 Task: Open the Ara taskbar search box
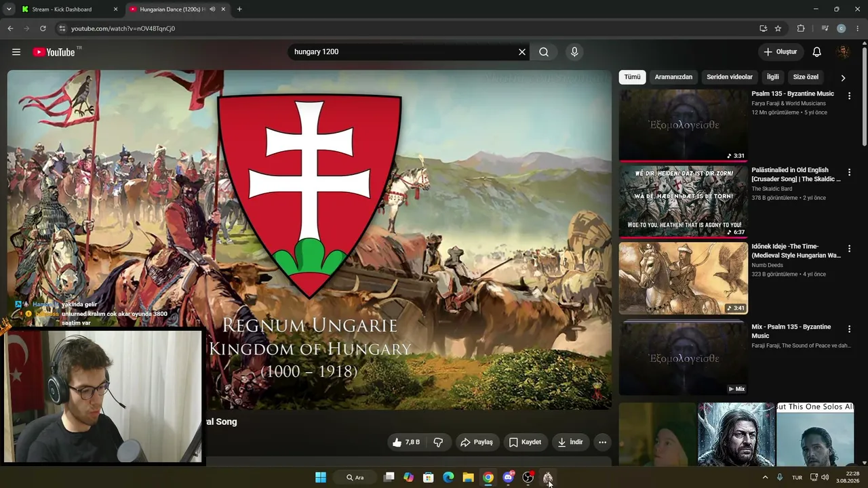(355, 478)
